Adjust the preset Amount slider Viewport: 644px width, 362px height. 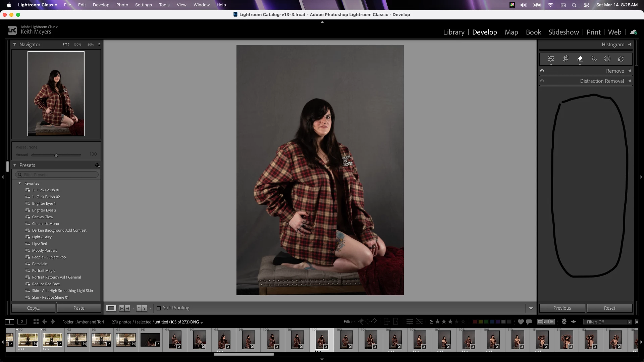pos(56,155)
